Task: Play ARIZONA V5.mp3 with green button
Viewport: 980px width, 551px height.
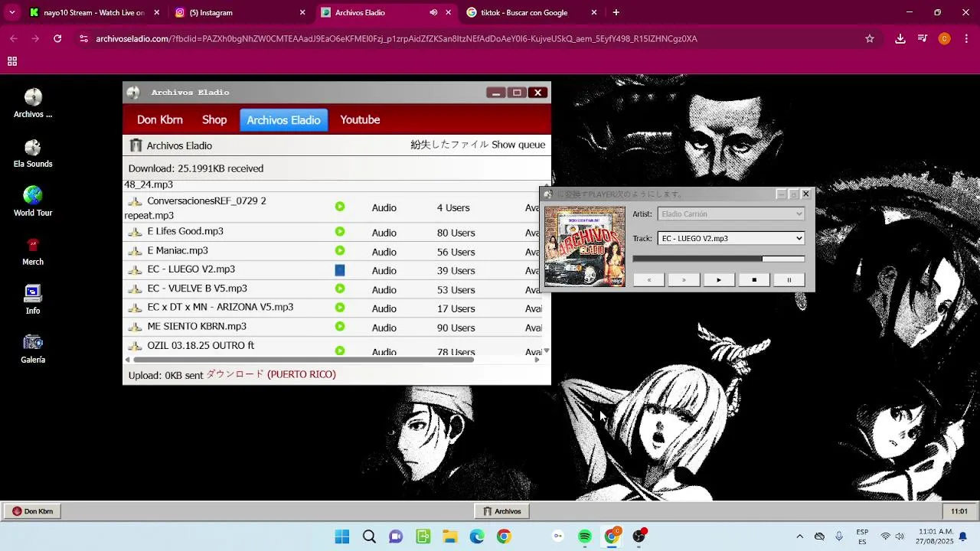Action: point(340,308)
